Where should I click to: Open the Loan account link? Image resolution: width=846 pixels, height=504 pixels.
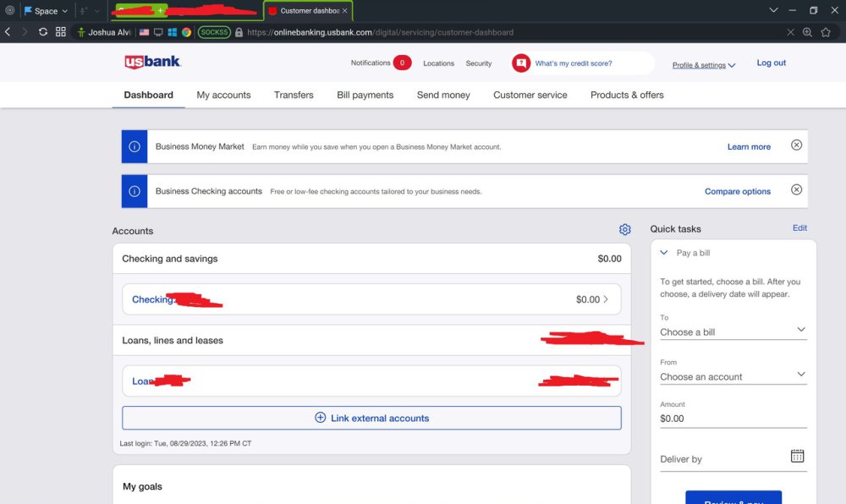tap(142, 381)
